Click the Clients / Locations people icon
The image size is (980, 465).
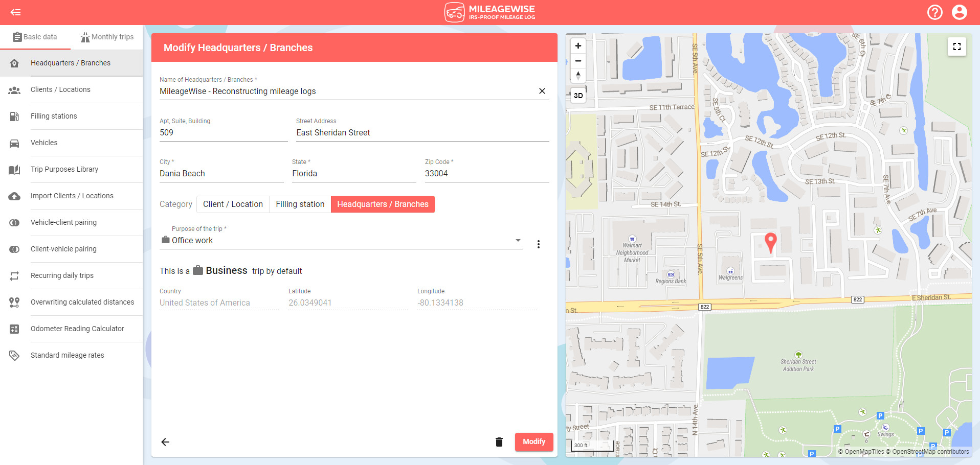[x=14, y=90]
